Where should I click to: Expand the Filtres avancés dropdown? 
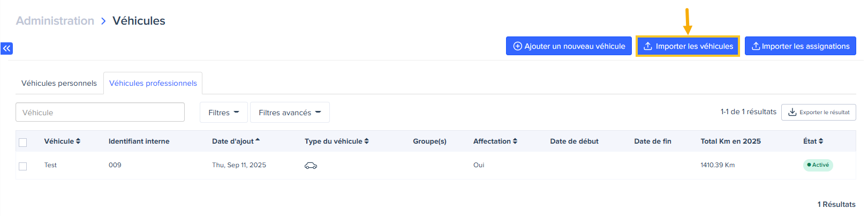click(290, 113)
